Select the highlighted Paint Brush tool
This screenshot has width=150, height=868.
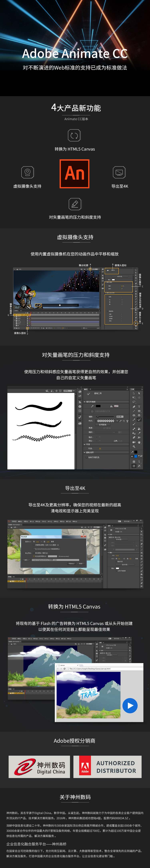click(139, 420)
